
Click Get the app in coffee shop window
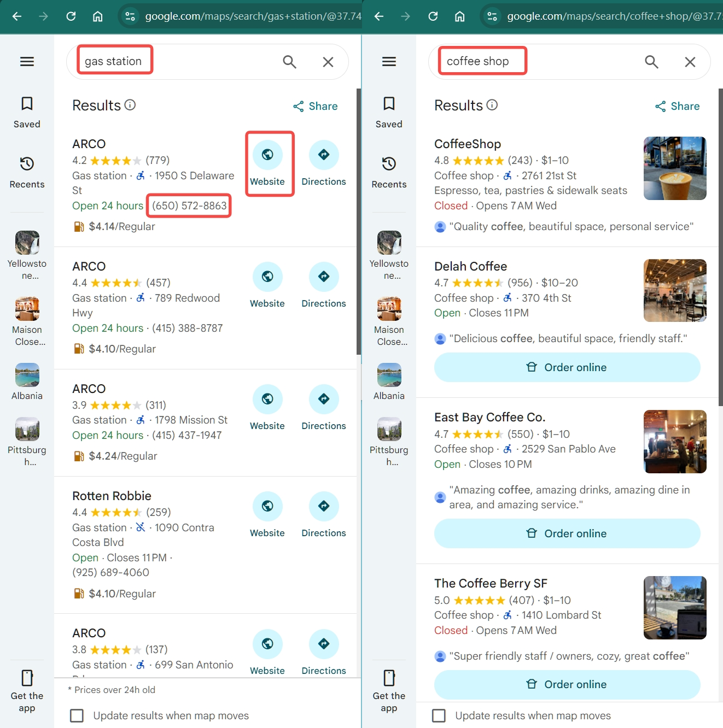point(389,691)
